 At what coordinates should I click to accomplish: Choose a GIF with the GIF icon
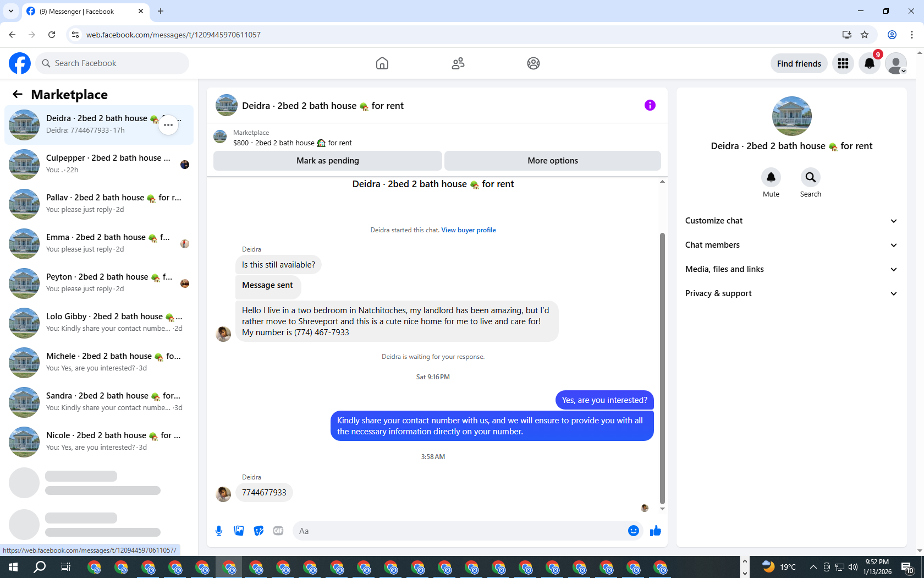tap(278, 531)
